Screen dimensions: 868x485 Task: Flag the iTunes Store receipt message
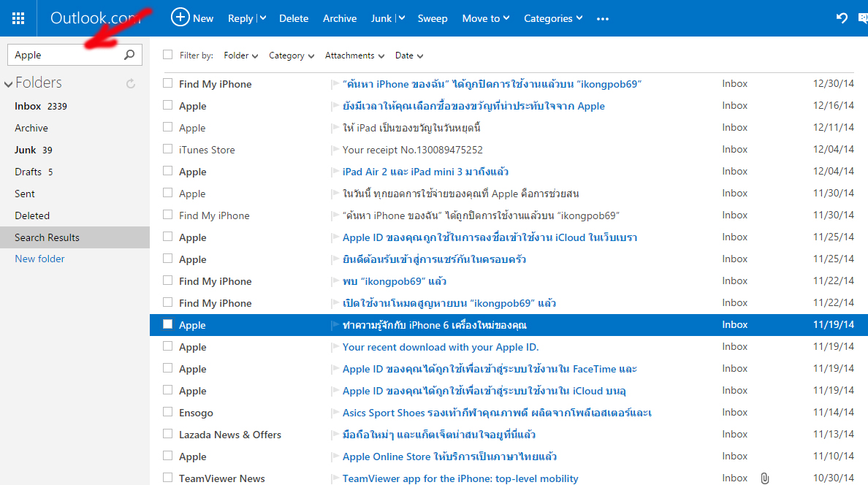(335, 150)
